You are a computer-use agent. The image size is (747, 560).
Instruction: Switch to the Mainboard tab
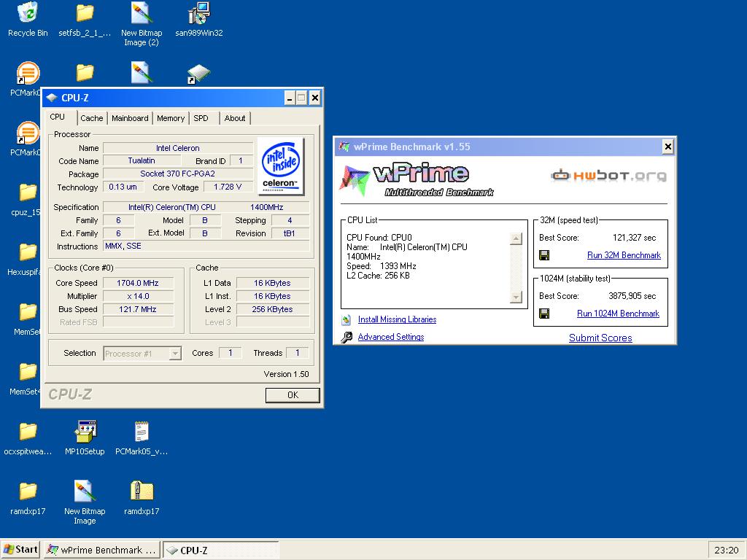(x=130, y=118)
